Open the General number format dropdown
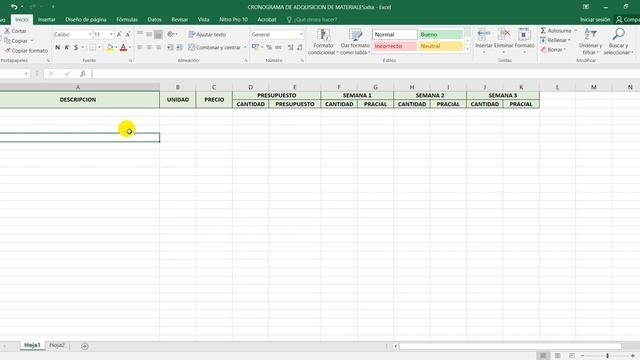640x360 pixels. [x=301, y=35]
